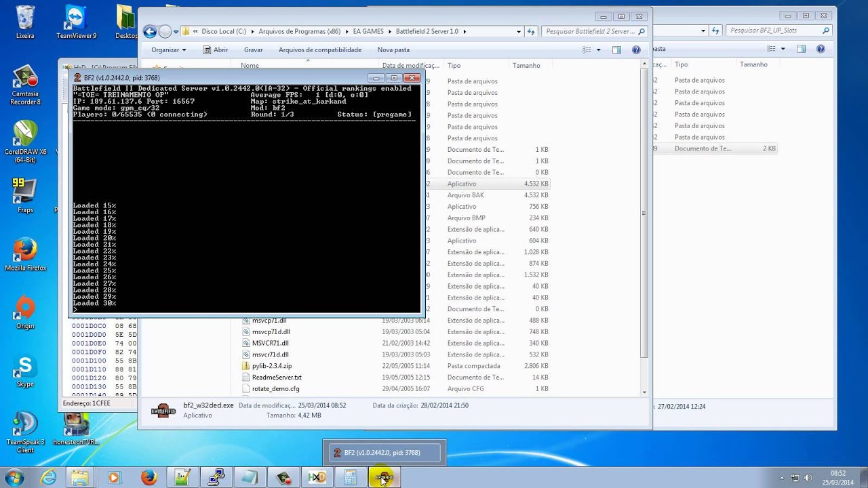Sort by Tamanho column in Battlefield 2 Server window
The height and width of the screenshot is (488, 868).
tap(530, 66)
